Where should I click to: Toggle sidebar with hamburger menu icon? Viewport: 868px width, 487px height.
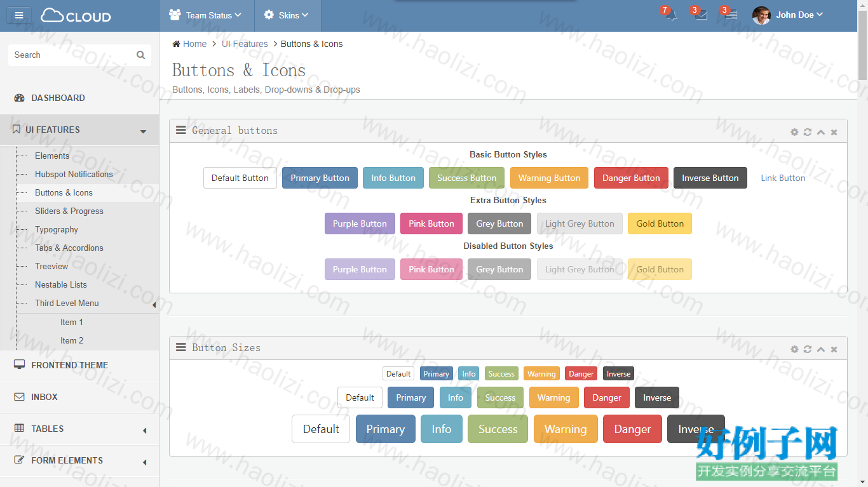click(x=19, y=15)
